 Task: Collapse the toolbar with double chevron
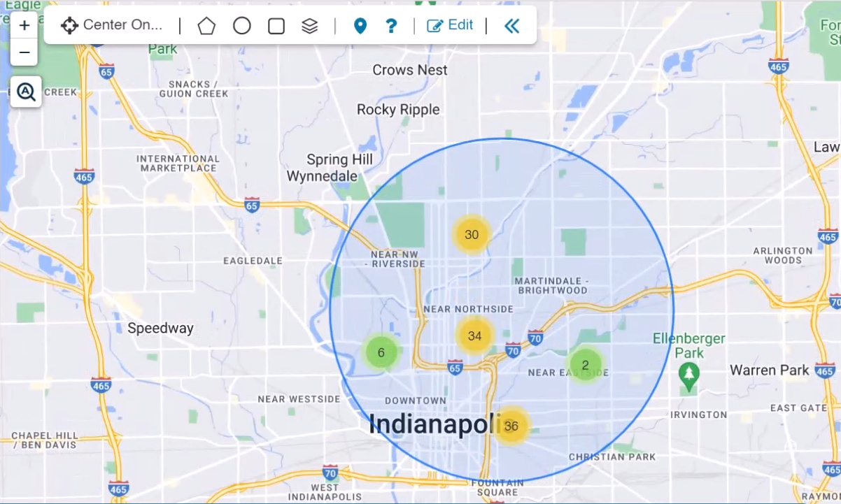pyautogui.click(x=512, y=26)
